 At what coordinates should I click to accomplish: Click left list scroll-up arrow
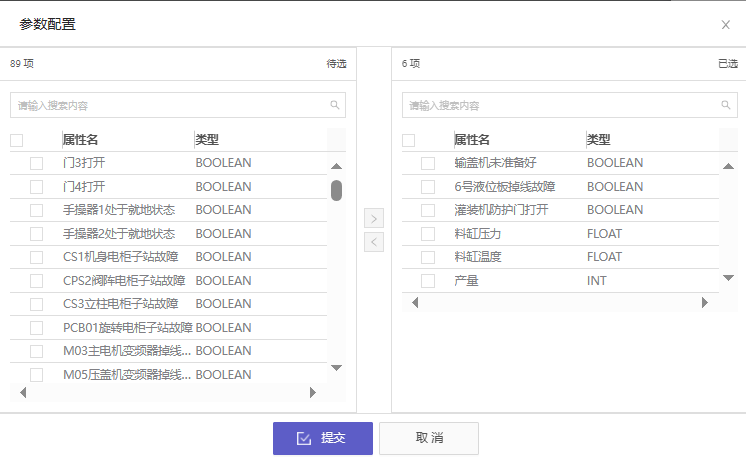coord(336,166)
